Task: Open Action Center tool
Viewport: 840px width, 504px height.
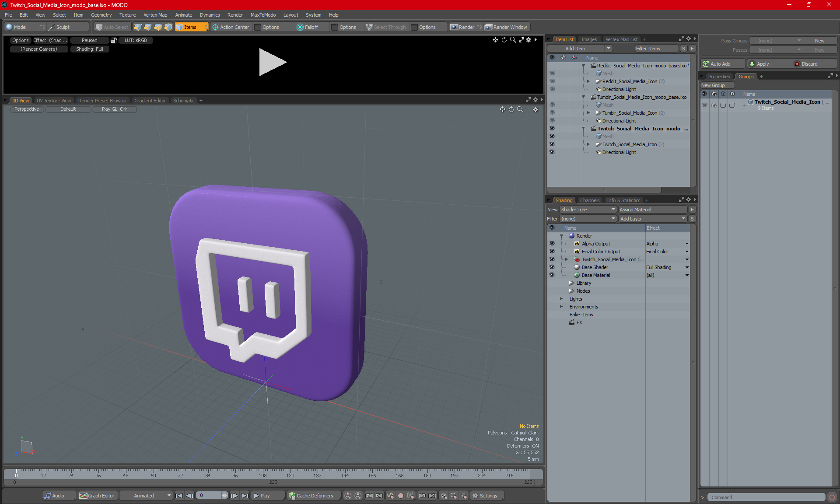Action: tap(231, 27)
